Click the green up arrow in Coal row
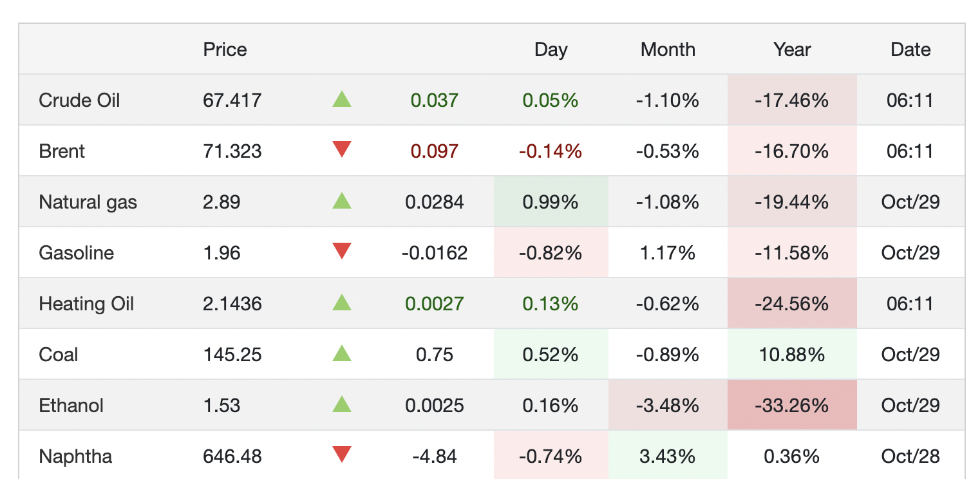980x479 pixels. pos(342,353)
